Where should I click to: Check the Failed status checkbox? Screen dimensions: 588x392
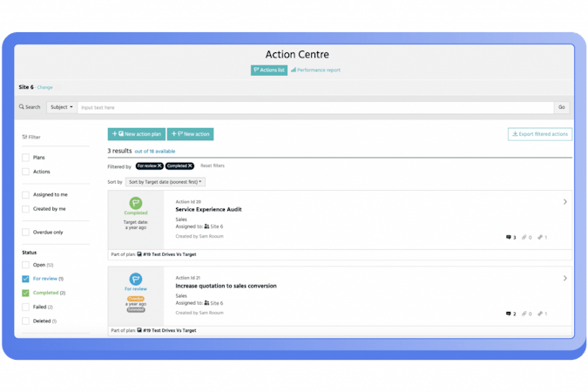25,307
